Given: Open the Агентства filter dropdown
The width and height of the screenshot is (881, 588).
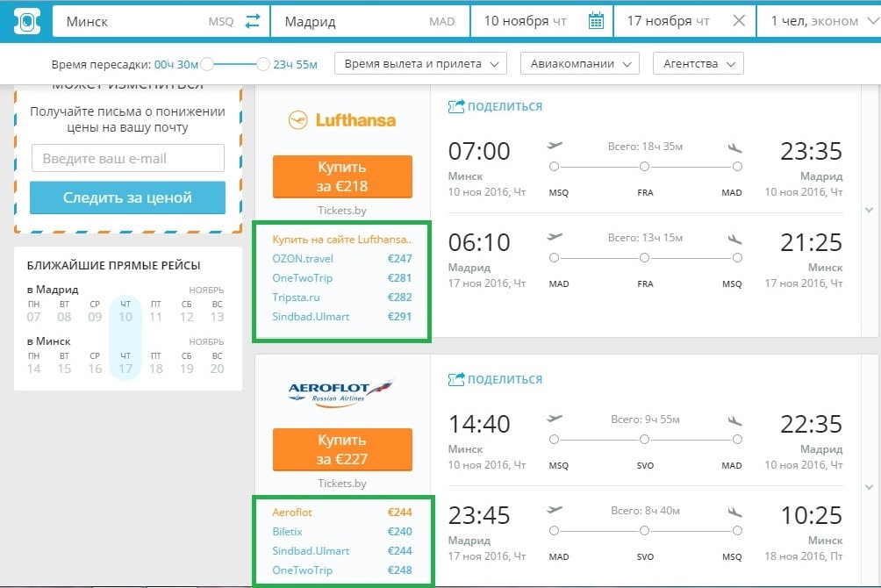Looking at the screenshot, I should (x=698, y=63).
